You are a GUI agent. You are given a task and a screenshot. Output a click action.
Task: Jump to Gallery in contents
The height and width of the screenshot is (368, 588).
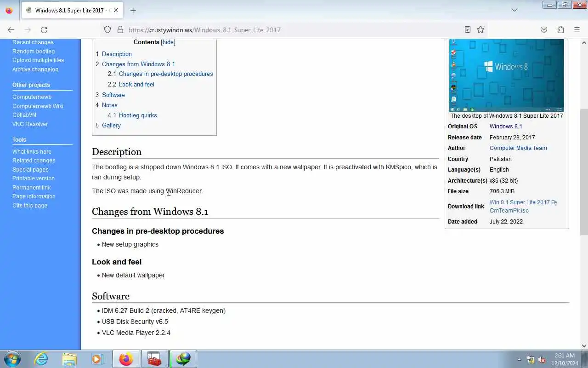(x=111, y=125)
